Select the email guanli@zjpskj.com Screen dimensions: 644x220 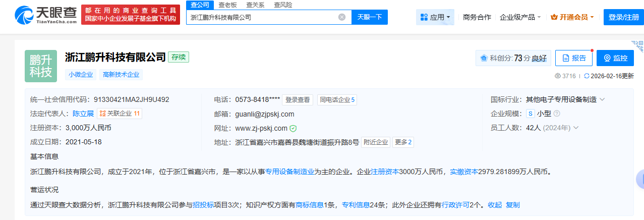coord(265,114)
